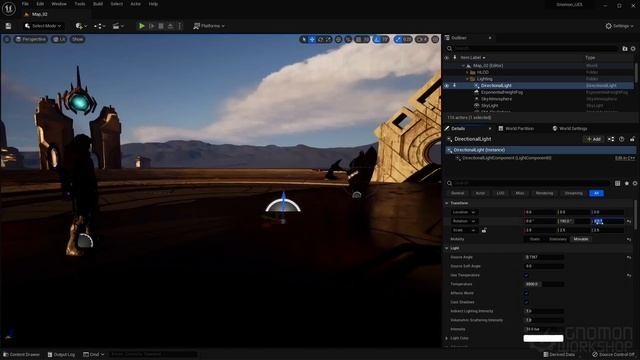The width and height of the screenshot is (640, 360).
Task: Click the Save current level icon
Action: coord(8,26)
